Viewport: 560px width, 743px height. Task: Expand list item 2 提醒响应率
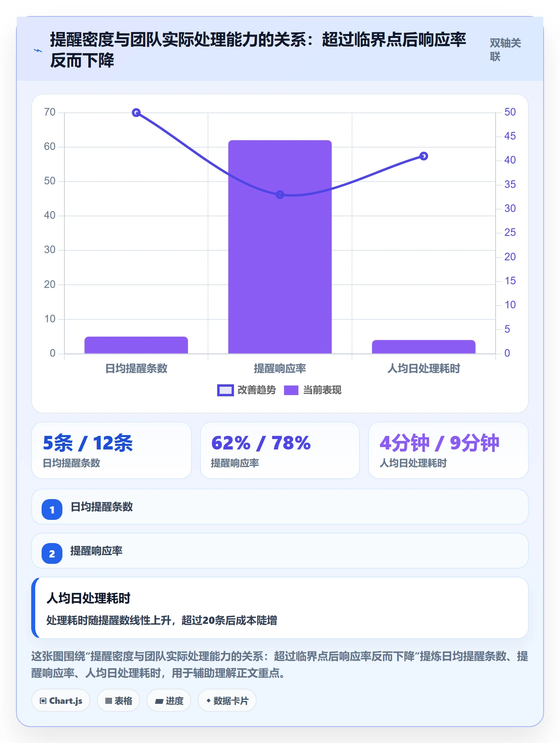280,551
